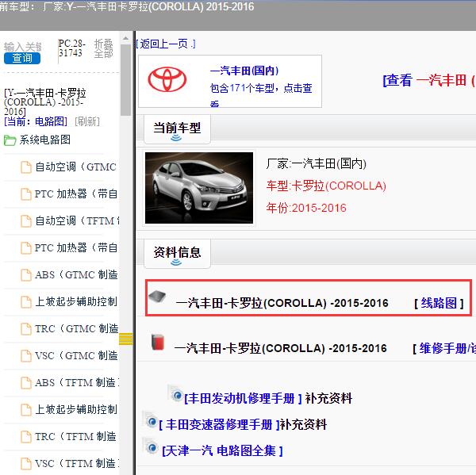Open the 丰田变速器修理手册 link

point(219,425)
